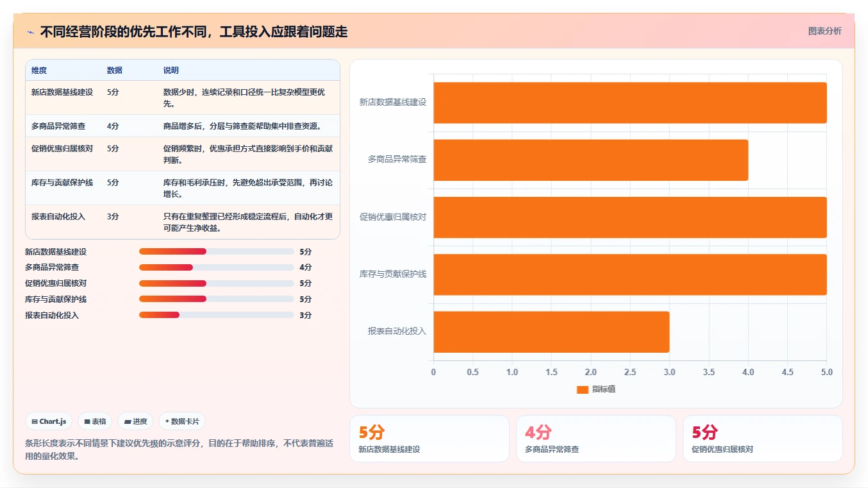Click the 0.5 tick on the chart x-axis

click(x=473, y=372)
